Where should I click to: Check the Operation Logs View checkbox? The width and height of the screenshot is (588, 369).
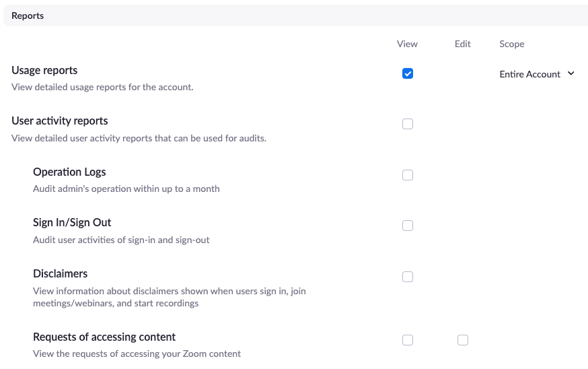point(408,175)
